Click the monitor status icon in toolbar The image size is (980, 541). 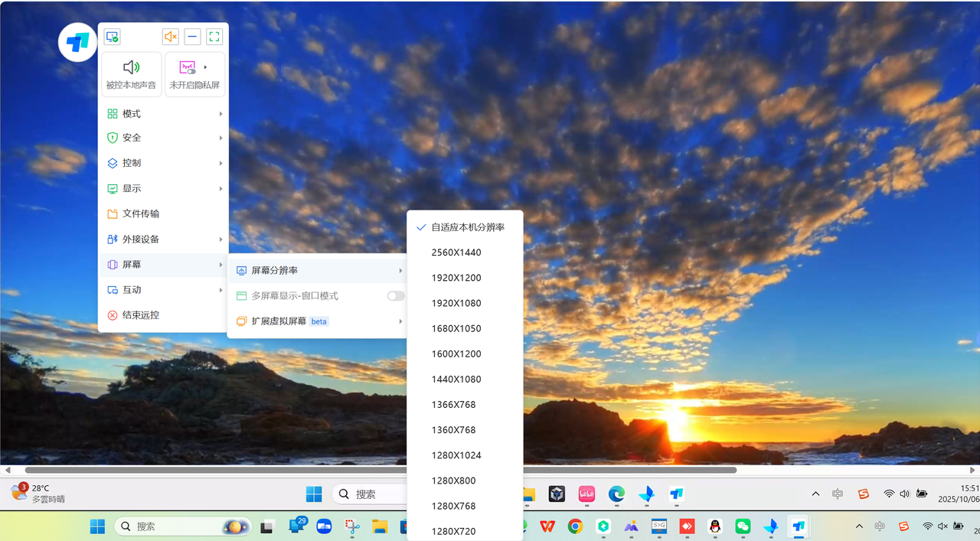pos(112,36)
